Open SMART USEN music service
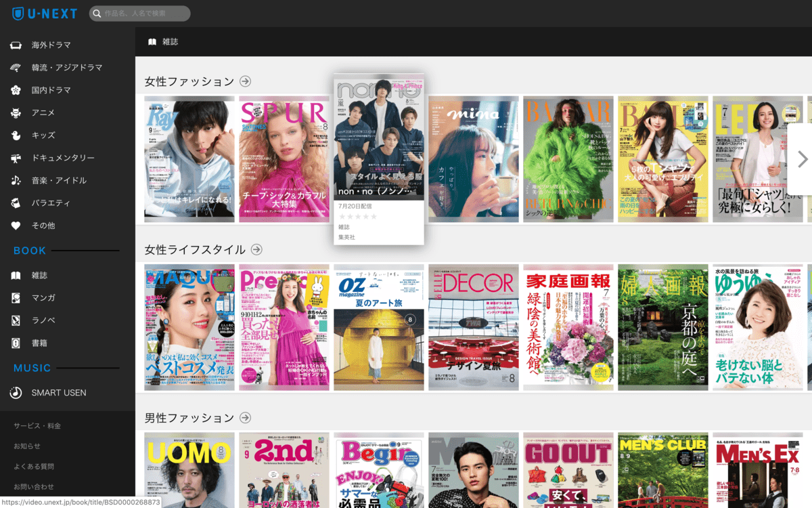 (59, 393)
